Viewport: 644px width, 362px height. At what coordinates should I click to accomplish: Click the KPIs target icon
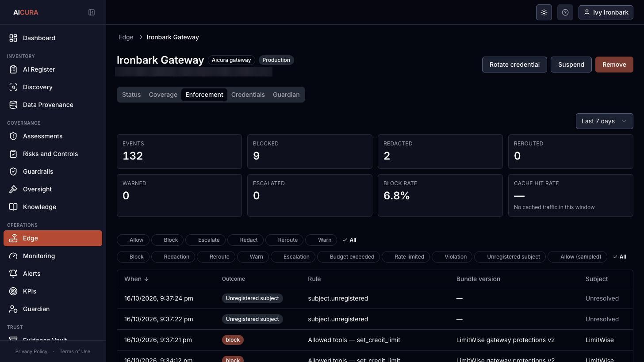tap(13, 291)
